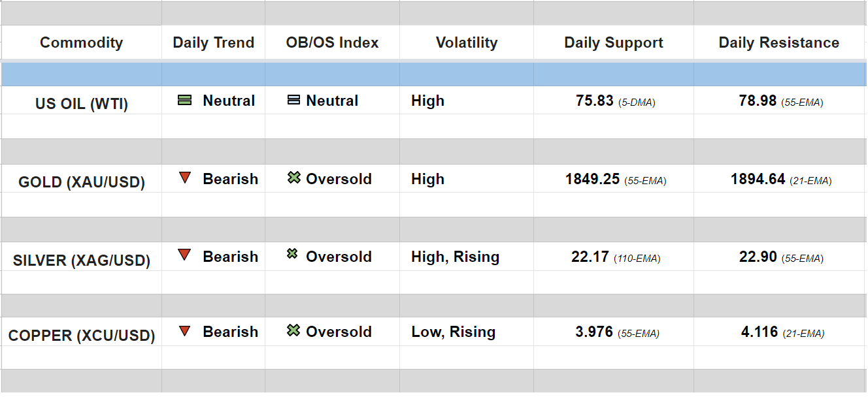
Task: Select the Daily Trend column header
Action: [x=213, y=43]
